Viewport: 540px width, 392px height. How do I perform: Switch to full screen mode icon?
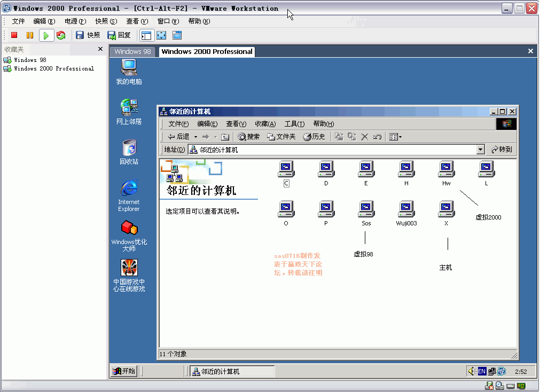(161, 35)
